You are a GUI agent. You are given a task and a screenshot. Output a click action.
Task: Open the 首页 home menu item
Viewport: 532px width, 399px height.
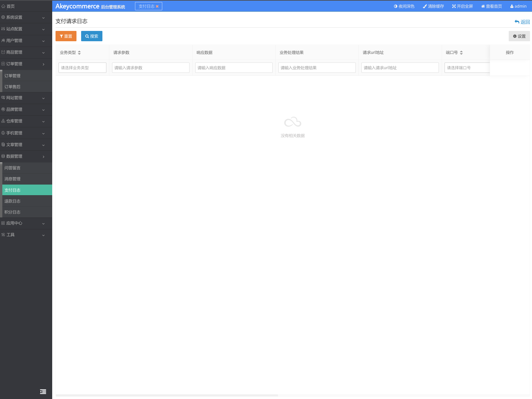coord(26,6)
